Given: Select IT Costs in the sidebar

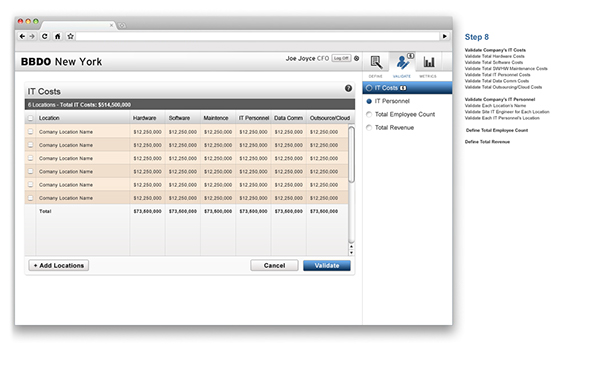Looking at the screenshot, I should pyautogui.click(x=407, y=88).
